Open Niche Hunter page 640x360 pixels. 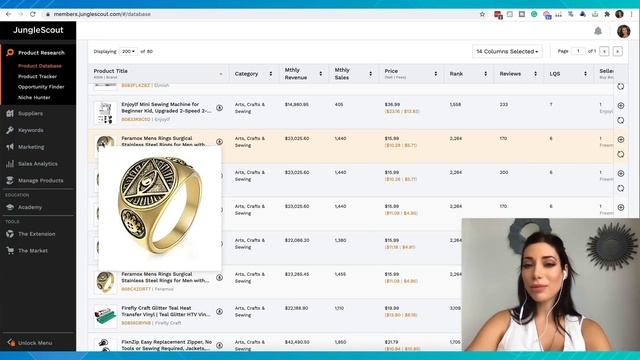coord(34,98)
